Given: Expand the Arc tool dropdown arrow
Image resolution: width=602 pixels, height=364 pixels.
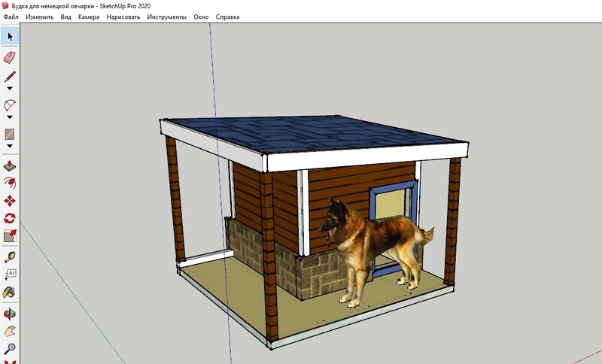Looking at the screenshot, I should [10, 117].
